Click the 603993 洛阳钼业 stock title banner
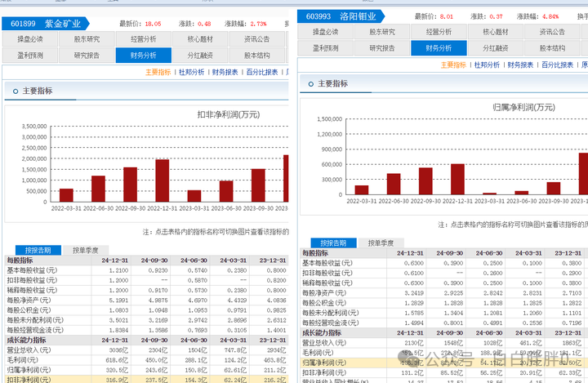The width and height of the screenshot is (588, 383). pyautogui.click(x=341, y=16)
